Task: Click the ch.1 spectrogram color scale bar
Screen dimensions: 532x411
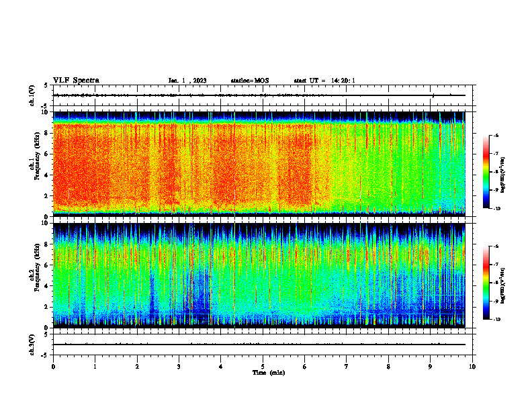Action: pyautogui.click(x=486, y=172)
